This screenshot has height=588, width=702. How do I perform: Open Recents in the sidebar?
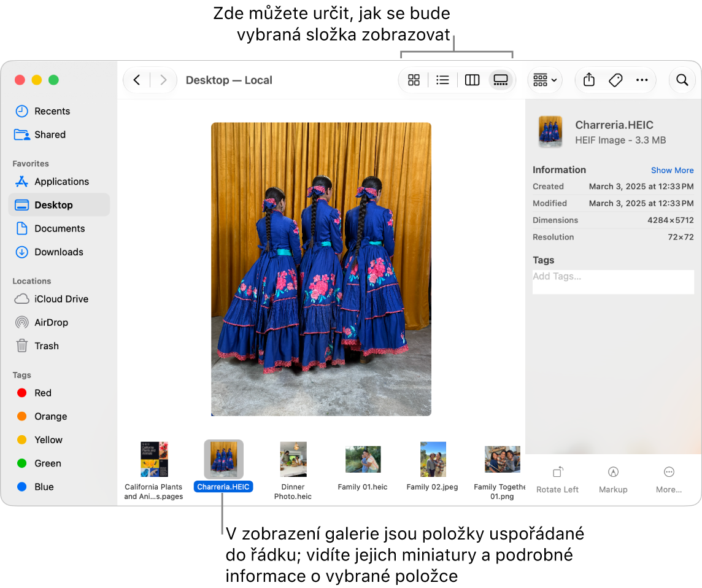click(59, 111)
